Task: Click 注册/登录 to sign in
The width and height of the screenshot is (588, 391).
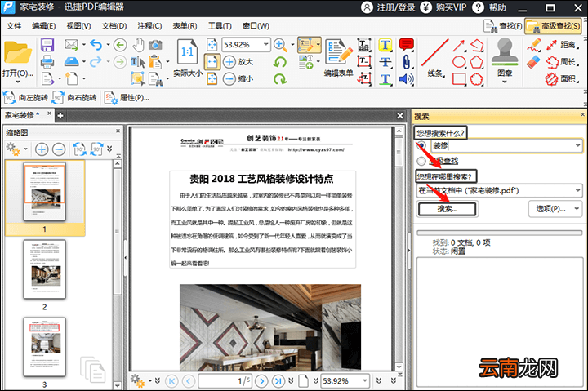Action: click(389, 7)
